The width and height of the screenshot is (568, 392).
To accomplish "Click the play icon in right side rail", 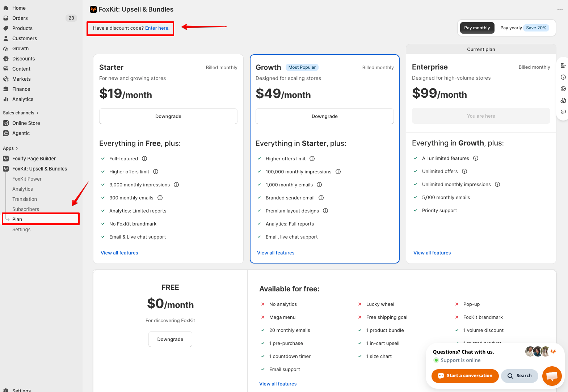I will point(563,89).
